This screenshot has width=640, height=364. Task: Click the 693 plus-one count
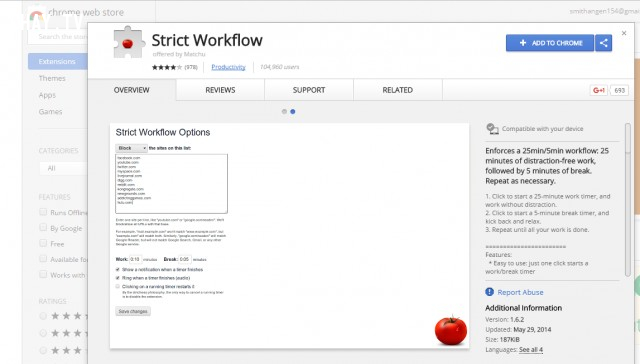click(619, 90)
